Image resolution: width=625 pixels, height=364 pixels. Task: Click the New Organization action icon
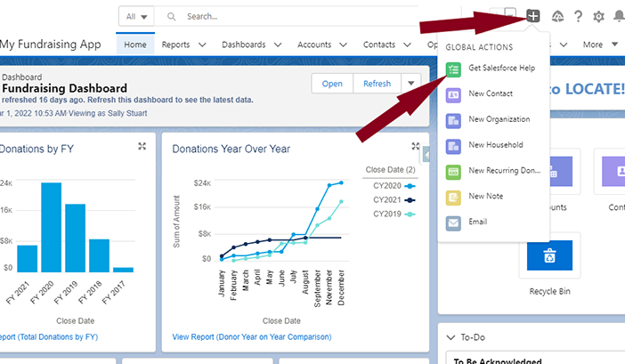click(453, 121)
